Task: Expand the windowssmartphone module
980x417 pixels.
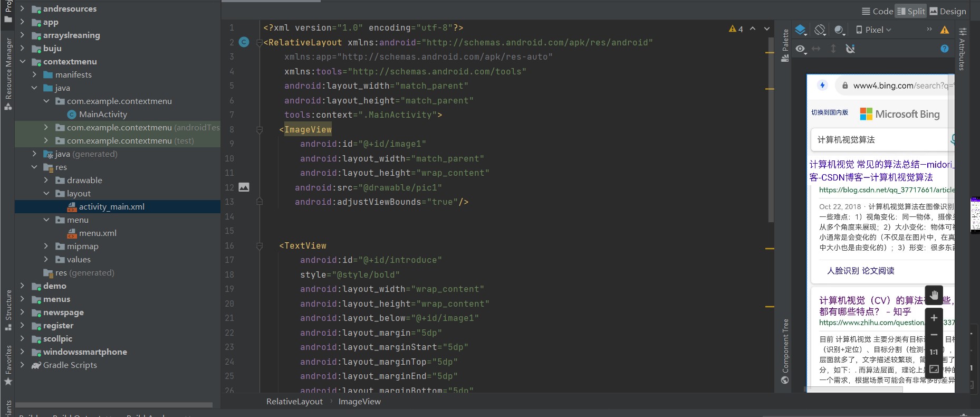Action: 22,352
